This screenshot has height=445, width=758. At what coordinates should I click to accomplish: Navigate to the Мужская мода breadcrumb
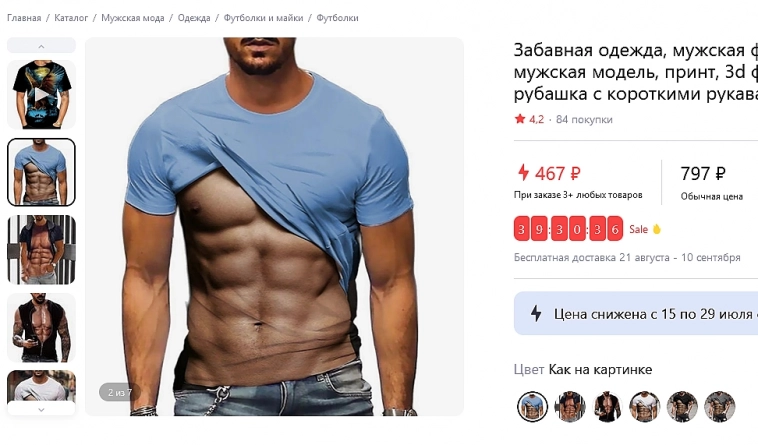click(x=132, y=18)
